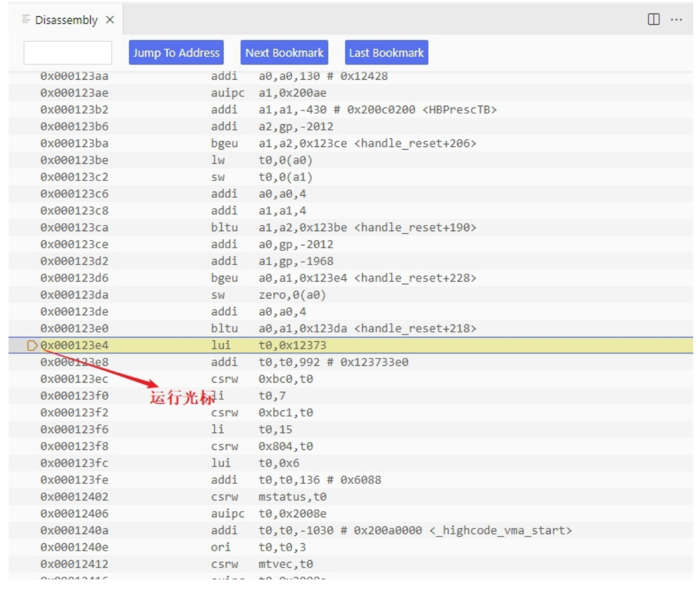
Task: Click operand a1,a2,0x123be <handle_reset+190>
Action: pos(368,227)
